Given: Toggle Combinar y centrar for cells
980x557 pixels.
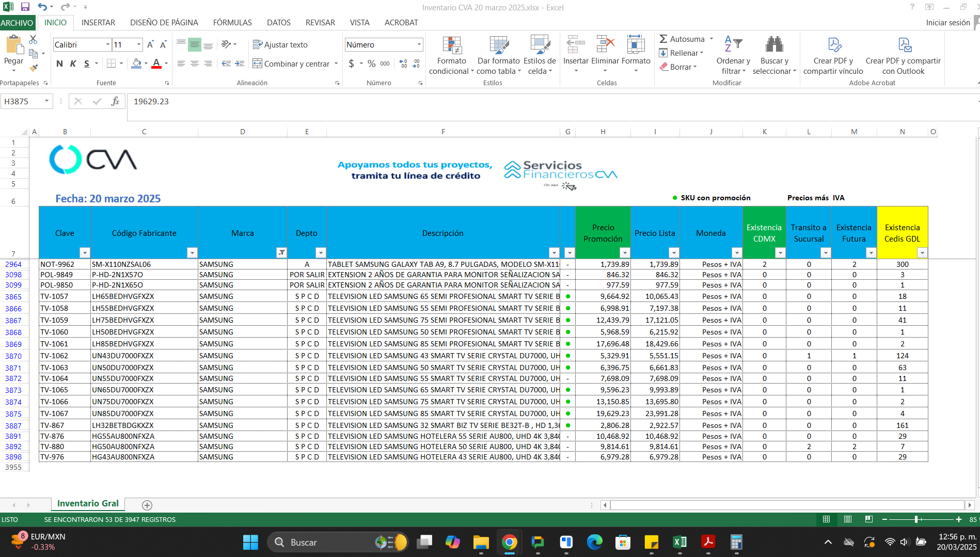Looking at the screenshot, I should pyautogui.click(x=291, y=63).
